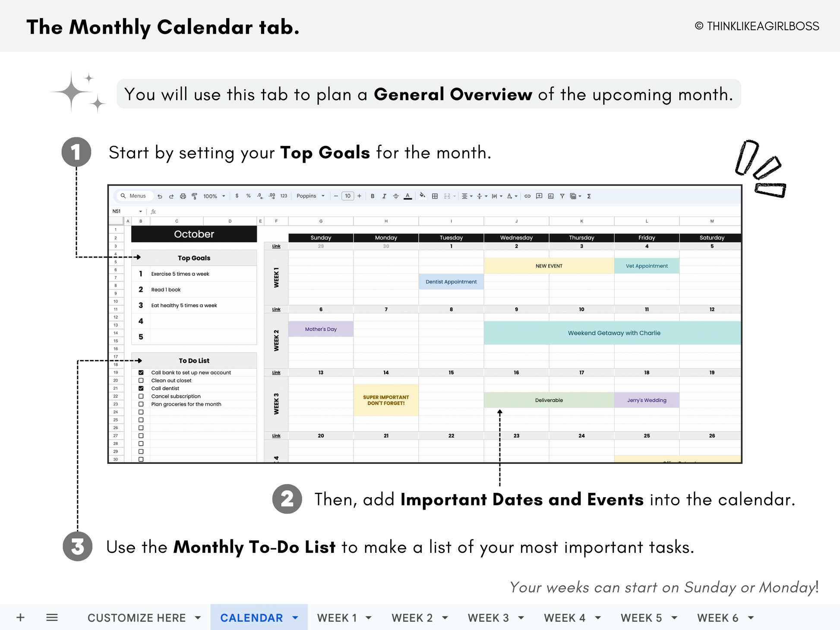Open the CALENDAR tab dropdown arrow
This screenshot has height=630, width=840.
tap(295, 618)
